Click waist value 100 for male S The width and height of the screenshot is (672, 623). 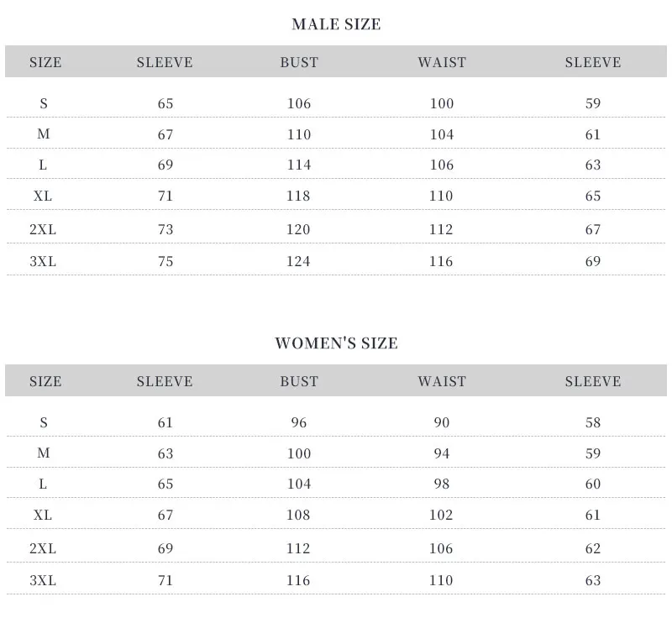442,103
